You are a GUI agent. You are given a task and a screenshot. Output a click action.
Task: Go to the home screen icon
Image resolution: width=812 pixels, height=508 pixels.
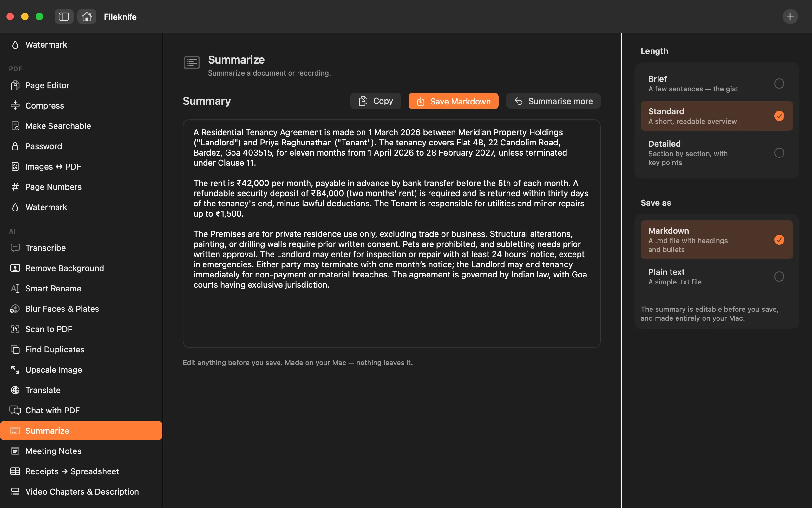point(87,17)
